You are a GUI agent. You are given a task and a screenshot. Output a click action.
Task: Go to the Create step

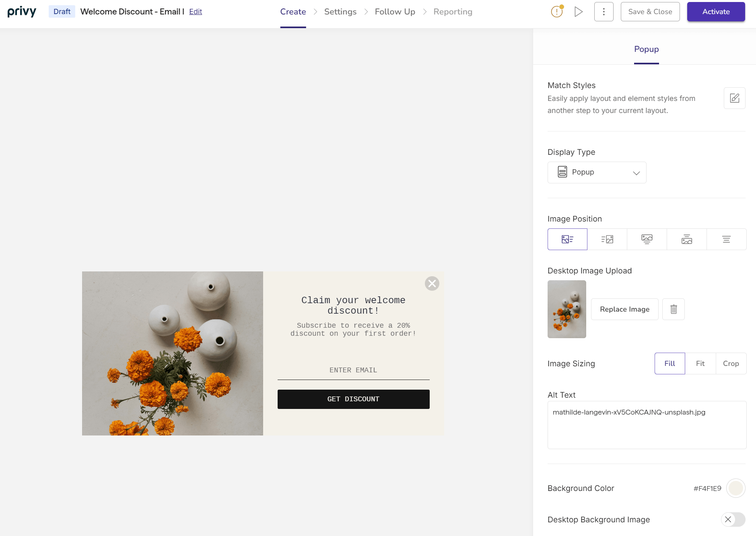[293, 12]
